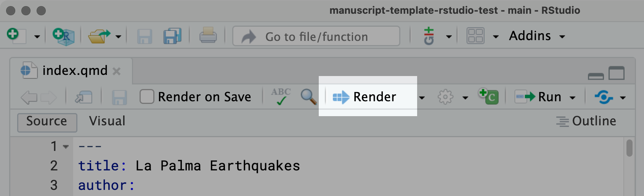The image size is (644, 196).
Task: Switch editor to Visual mode
Action: tap(107, 121)
